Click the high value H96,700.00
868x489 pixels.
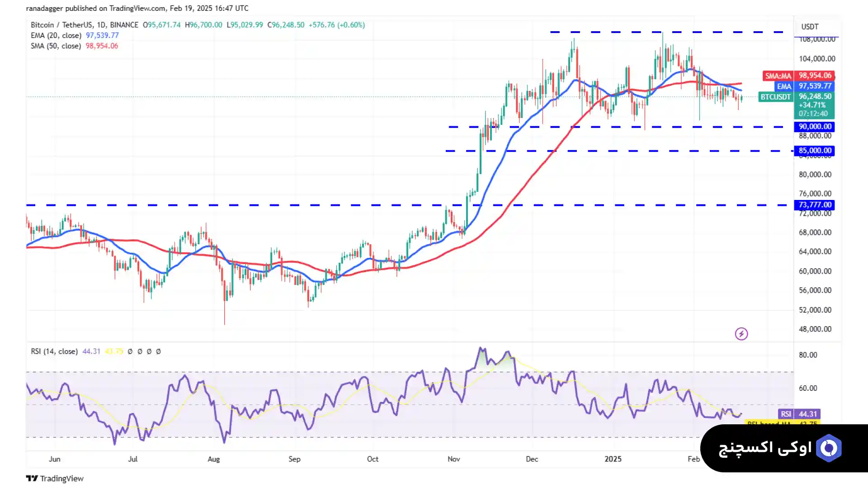pos(203,25)
